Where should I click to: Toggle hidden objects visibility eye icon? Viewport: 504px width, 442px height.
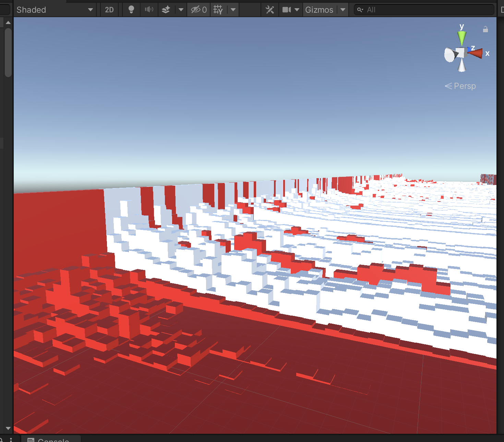[199, 10]
